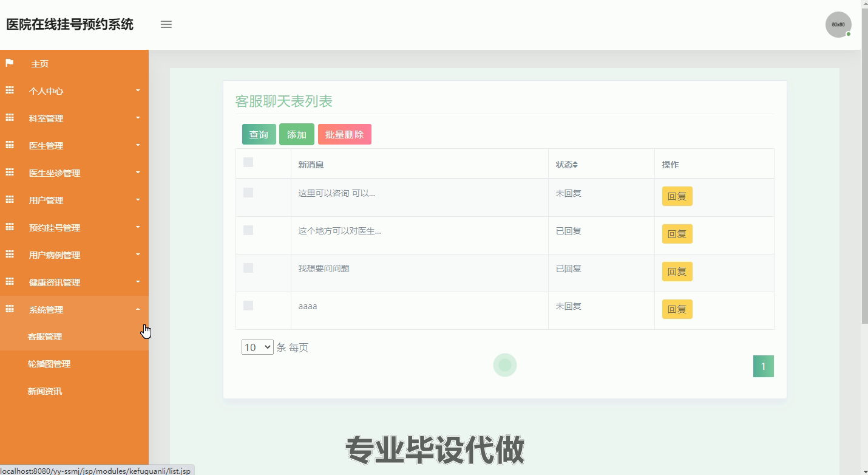Expand 用户病例管理 dropdown arrow
This screenshot has width=868, height=475.
[138, 255]
